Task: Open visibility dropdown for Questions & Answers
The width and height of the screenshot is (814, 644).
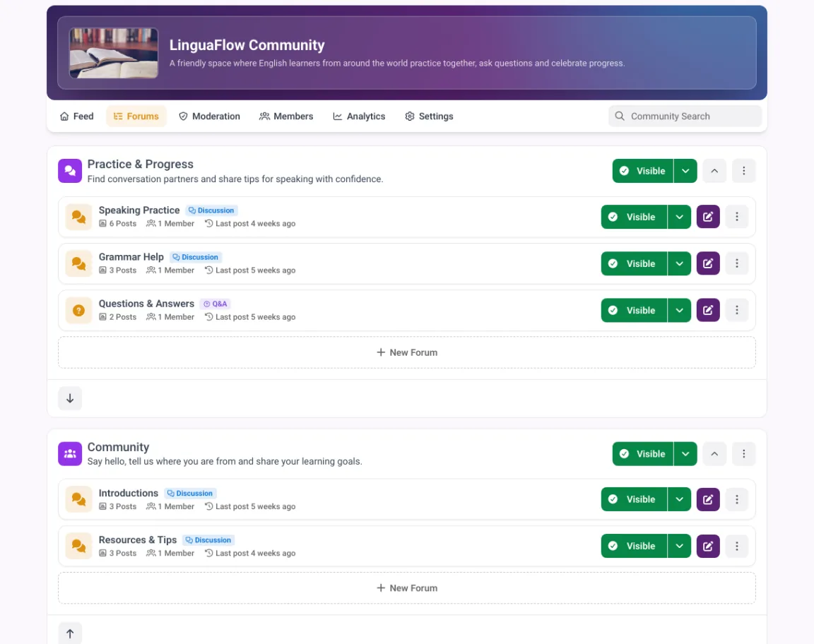Action: (x=679, y=310)
